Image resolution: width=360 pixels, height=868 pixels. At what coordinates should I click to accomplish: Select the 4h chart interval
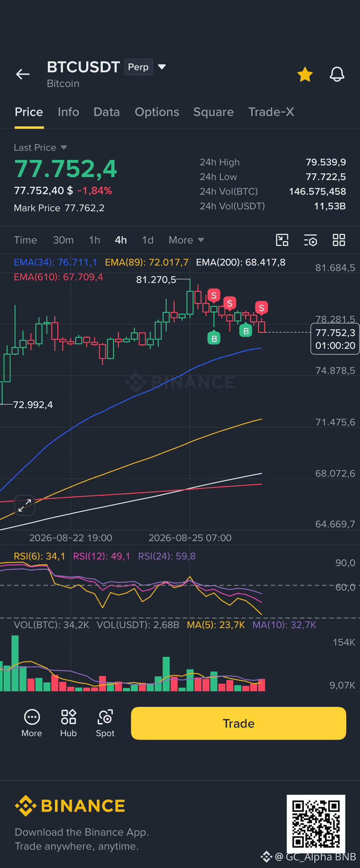point(121,240)
